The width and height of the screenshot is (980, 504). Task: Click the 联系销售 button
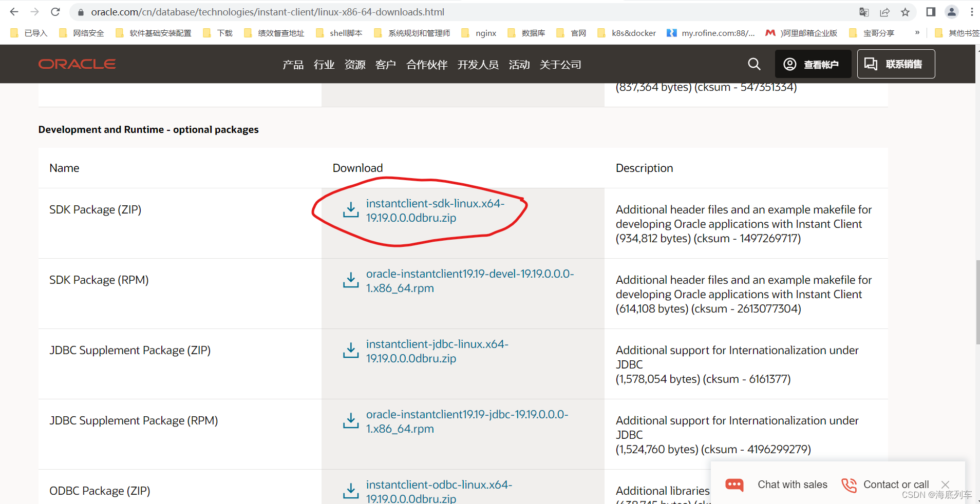click(896, 64)
